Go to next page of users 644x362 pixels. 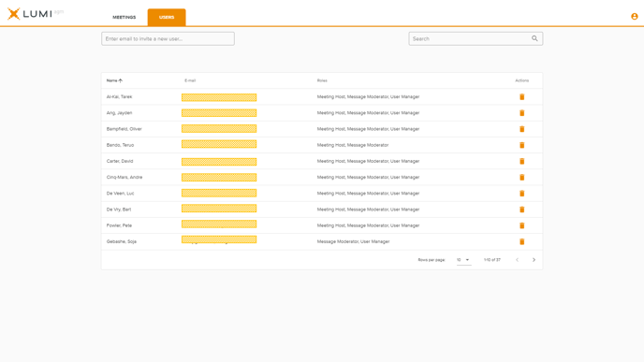[x=534, y=260]
